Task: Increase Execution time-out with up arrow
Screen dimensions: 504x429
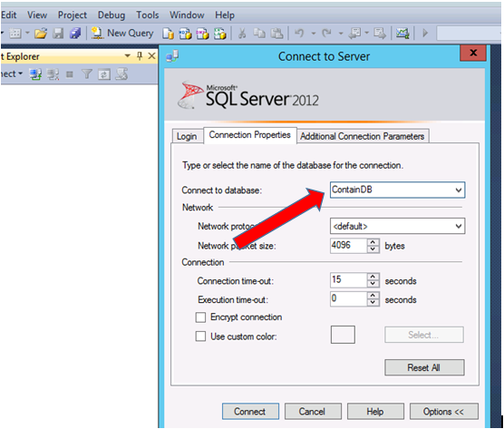Action: click(373, 295)
